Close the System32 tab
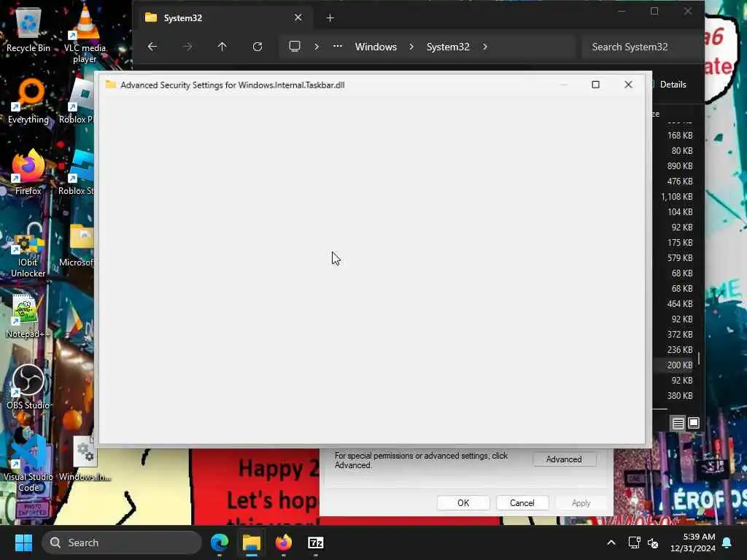The width and height of the screenshot is (747, 560). (x=298, y=17)
